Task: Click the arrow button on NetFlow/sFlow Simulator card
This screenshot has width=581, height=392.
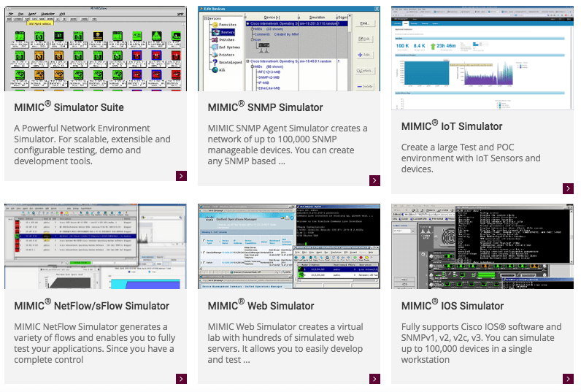Action: point(181,379)
